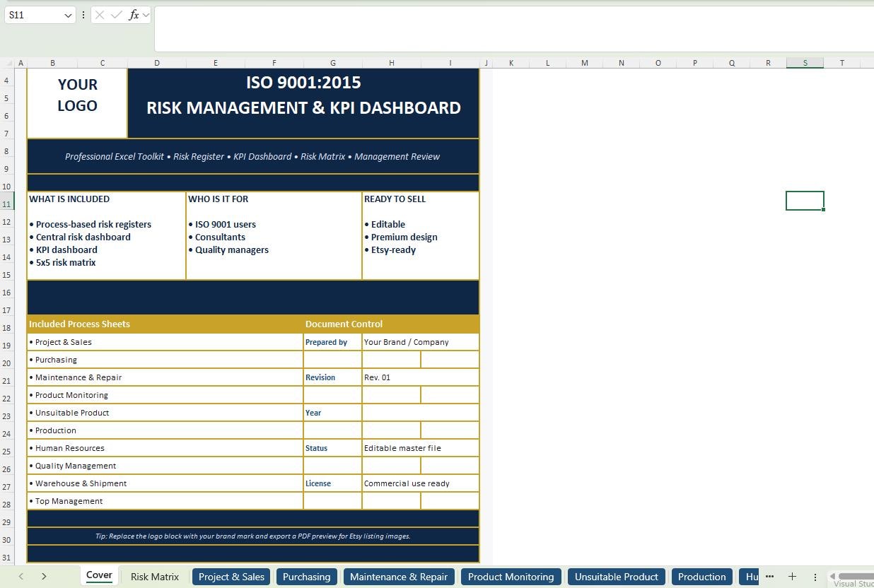
Task: Click the 'Rev. 01' cell
Action: (x=420, y=377)
